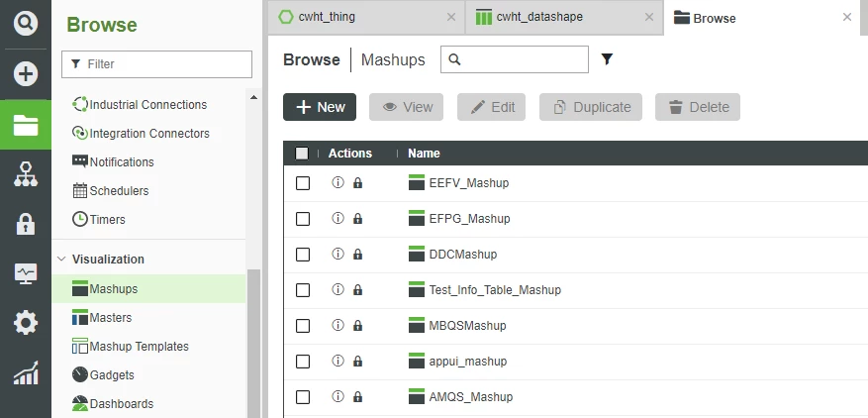The image size is (868, 418).
Task: Open the DDCMashup entry name
Action: [x=463, y=255]
